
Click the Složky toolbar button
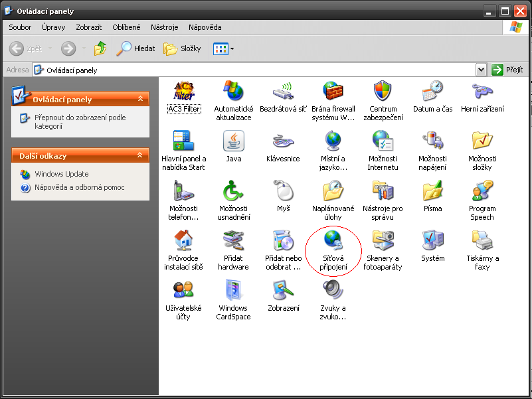[183, 48]
